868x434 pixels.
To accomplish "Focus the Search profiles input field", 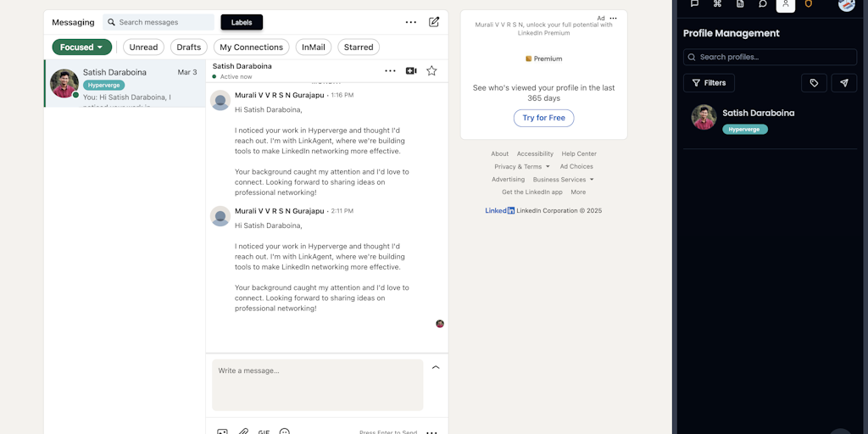I will tap(770, 57).
